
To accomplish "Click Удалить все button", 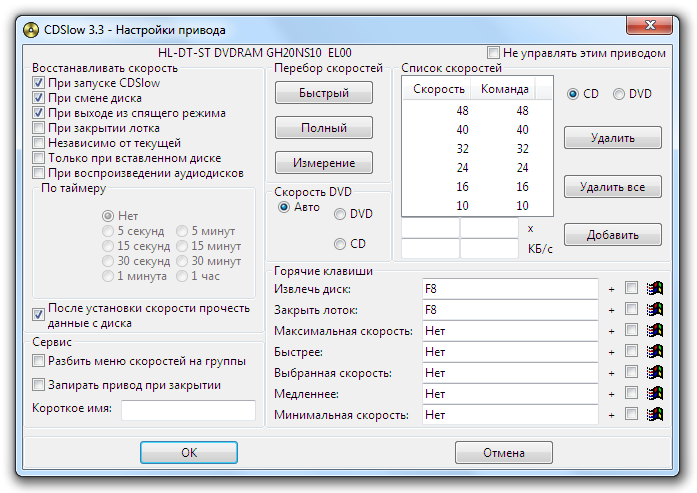I will [x=613, y=187].
